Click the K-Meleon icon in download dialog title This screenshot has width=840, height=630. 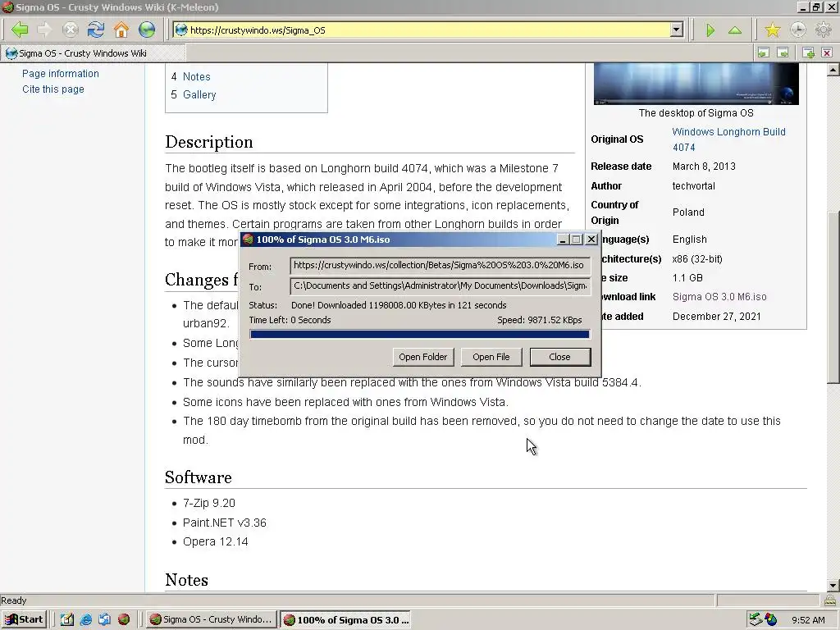pyautogui.click(x=248, y=240)
